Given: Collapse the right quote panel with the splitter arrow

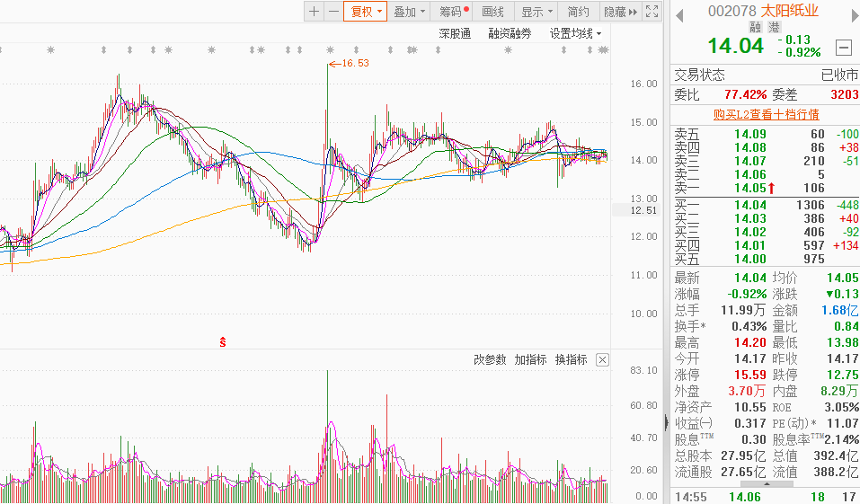Looking at the screenshot, I should pyautogui.click(x=666, y=422).
